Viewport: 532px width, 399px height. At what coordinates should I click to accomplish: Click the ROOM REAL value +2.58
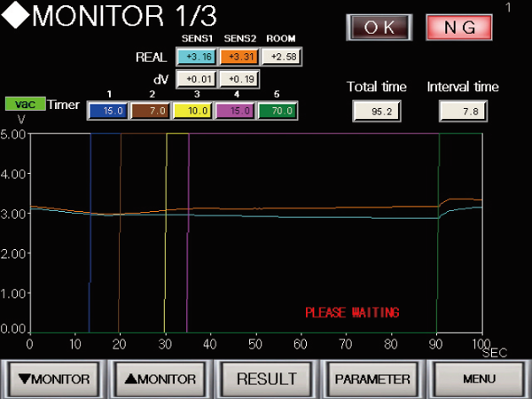click(280, 58)
